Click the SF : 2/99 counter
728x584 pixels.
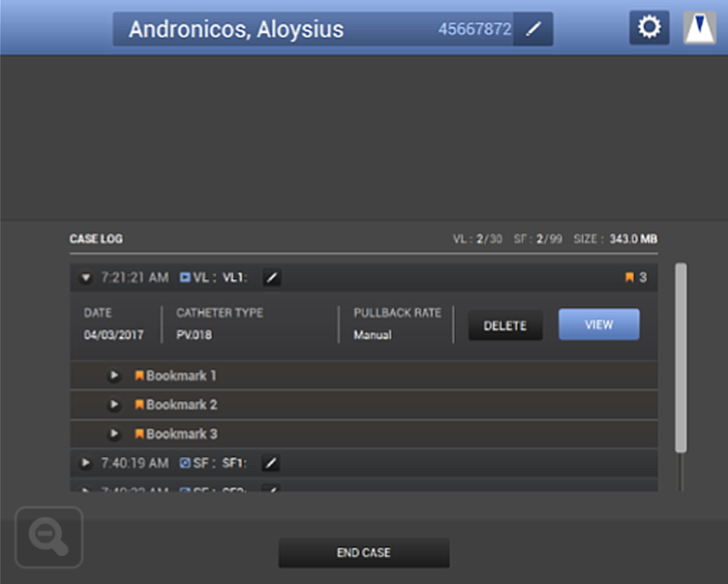[x=538, y=239]
